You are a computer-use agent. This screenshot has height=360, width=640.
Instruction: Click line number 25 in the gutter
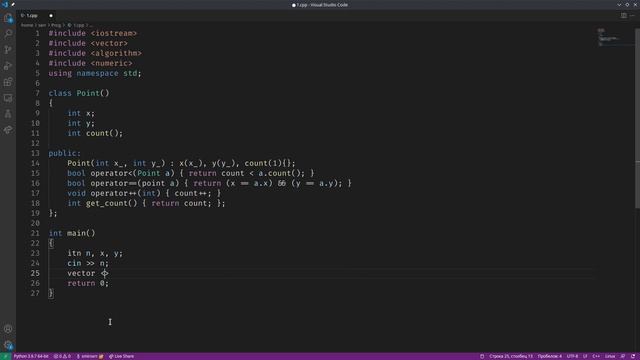point(36,273)
